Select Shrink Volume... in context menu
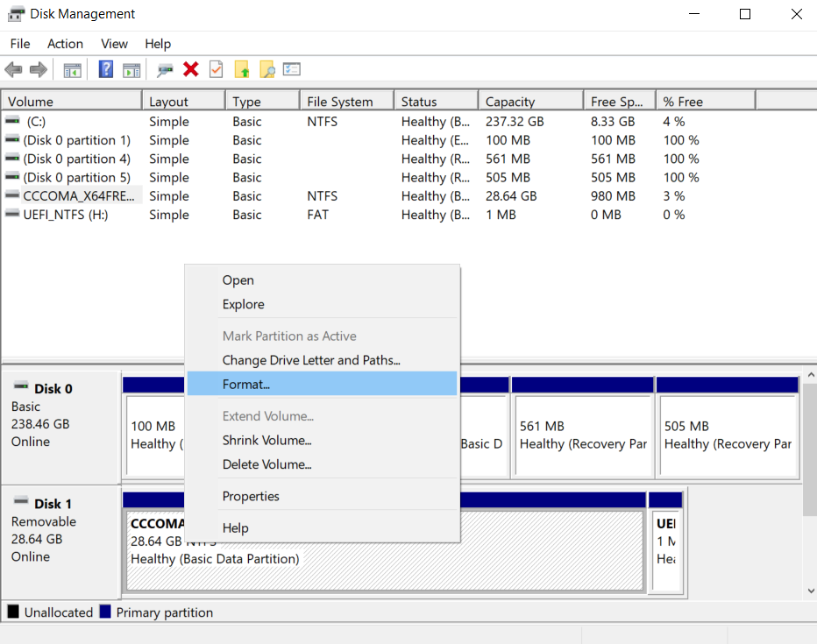 point(266,440)
